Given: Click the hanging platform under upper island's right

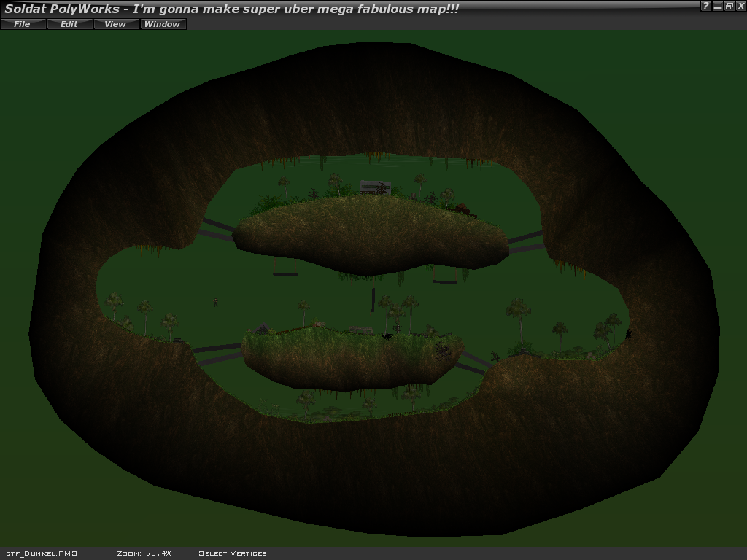Looking at the screenshot, I should pos(444,281).
